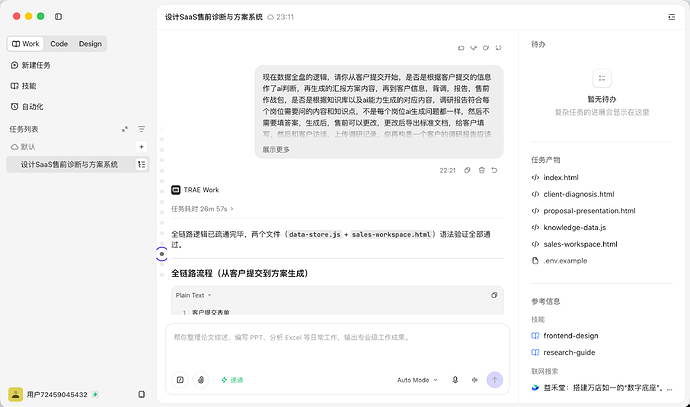The height and width of the screenshot is (407, 690).
Task: Click the conversation title in header
Action: (x=214, y=17)
